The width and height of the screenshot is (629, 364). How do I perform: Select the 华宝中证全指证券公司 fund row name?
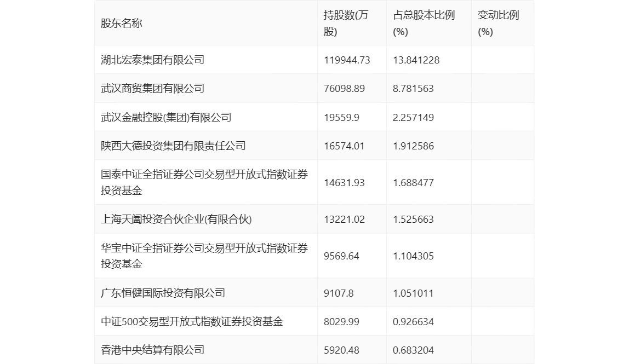pos(204,256)
